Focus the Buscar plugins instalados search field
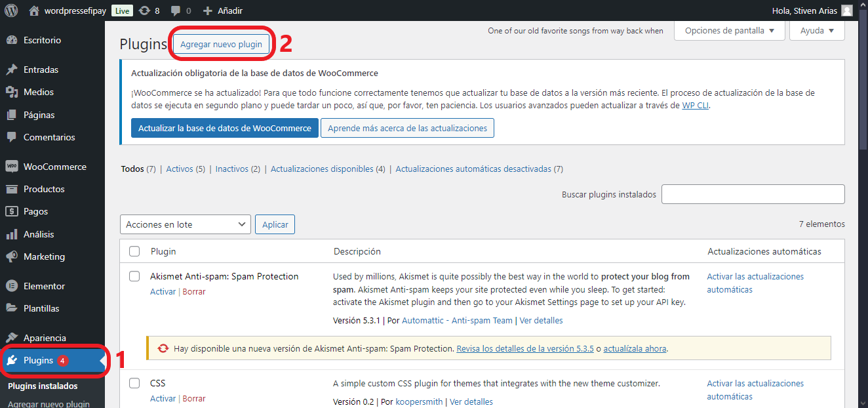Image resolution: width=868 pixels, height=408 pixels. pyautogui.click(x=753, y=194)
